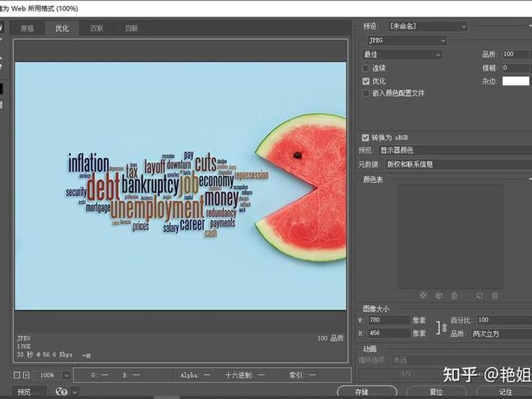Click the empty color table area

(451, 237)
